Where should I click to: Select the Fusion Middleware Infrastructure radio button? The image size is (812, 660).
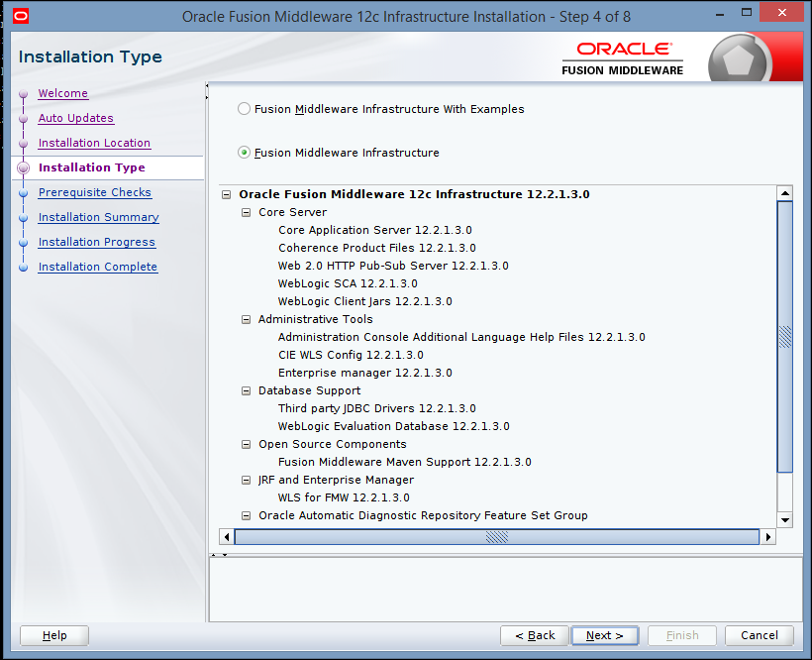point(244,153)
